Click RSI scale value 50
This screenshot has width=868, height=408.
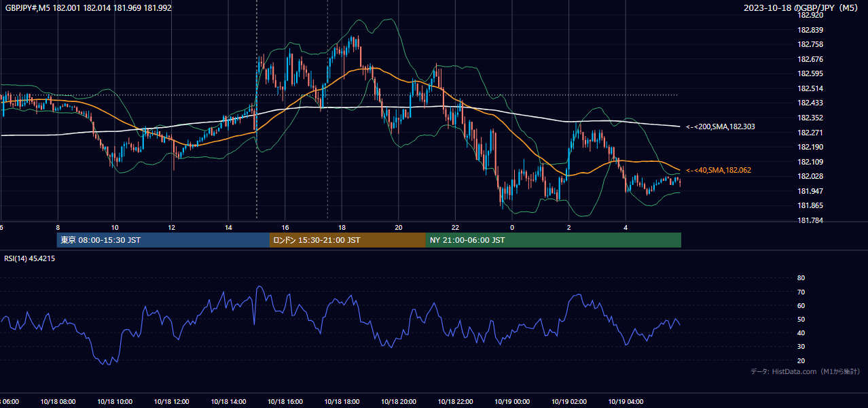click(x=801, y=319)
